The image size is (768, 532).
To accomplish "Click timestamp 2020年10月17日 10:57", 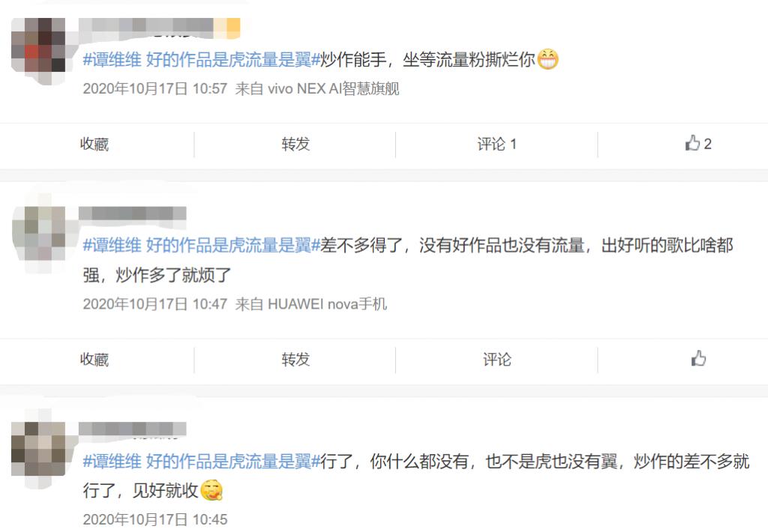I will 154,88.
